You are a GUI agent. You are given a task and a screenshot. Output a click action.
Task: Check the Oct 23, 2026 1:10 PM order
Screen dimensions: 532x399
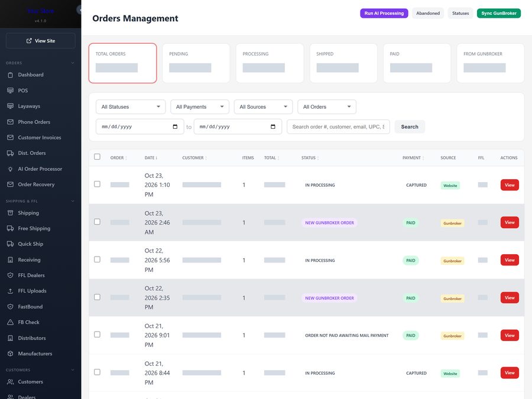click(98, 184)
